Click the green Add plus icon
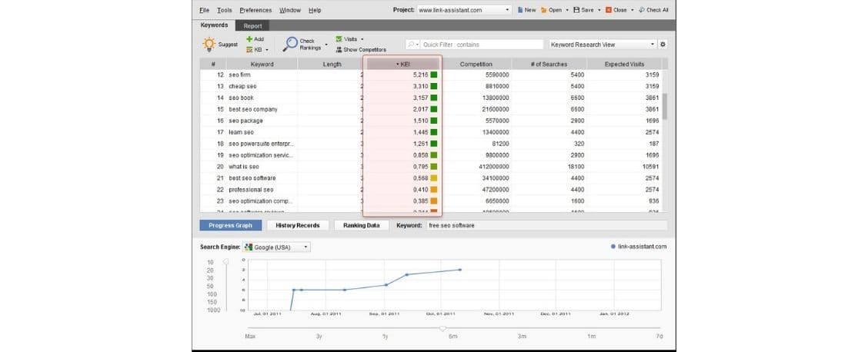This screenshot has width=868, height=352. (249, 39)
